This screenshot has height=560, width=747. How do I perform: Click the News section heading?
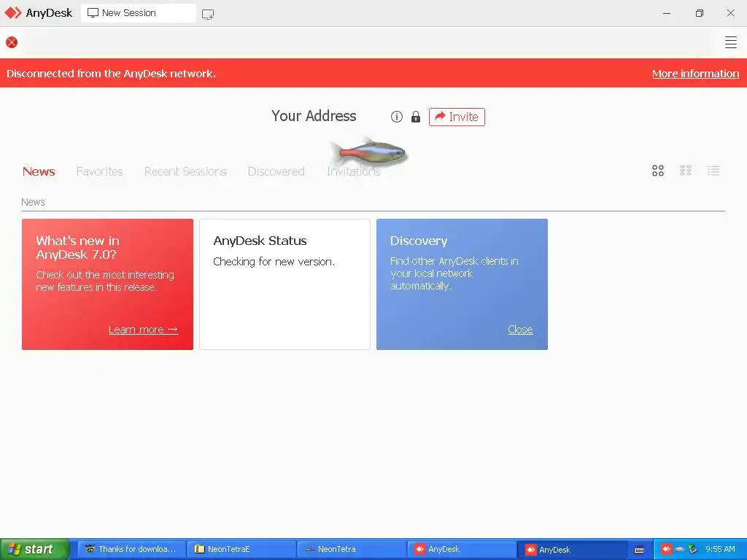click(33, 202)
